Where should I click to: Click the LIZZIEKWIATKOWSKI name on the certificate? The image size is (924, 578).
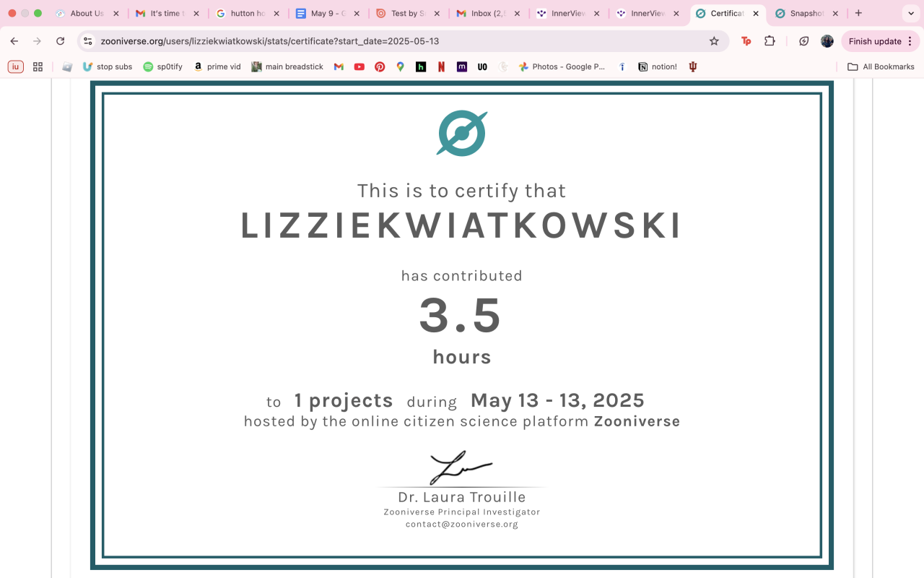pyautogui.click(x=461, y=225)
